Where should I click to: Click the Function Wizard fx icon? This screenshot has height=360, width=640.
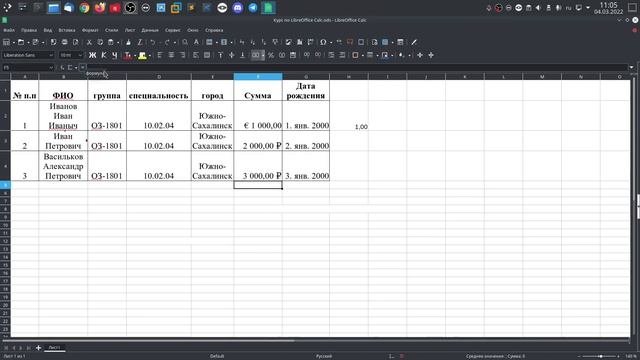click(62, 67)
